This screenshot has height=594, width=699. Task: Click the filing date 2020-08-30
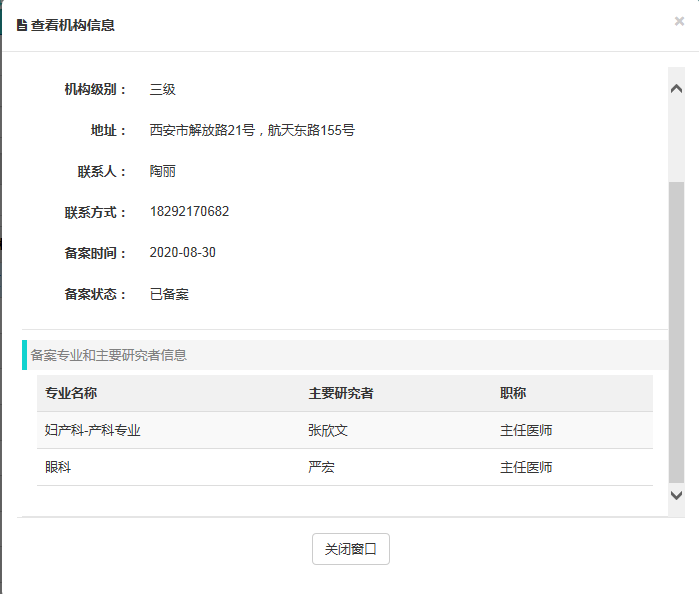coord(182,253)
